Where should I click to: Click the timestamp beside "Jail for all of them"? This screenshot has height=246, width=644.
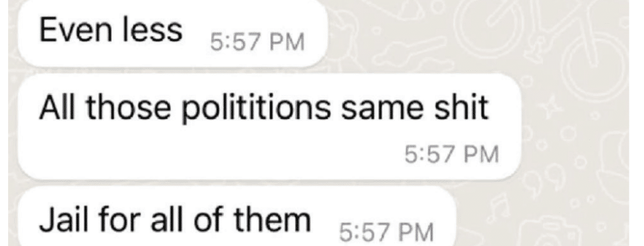(x=387, y=233)
